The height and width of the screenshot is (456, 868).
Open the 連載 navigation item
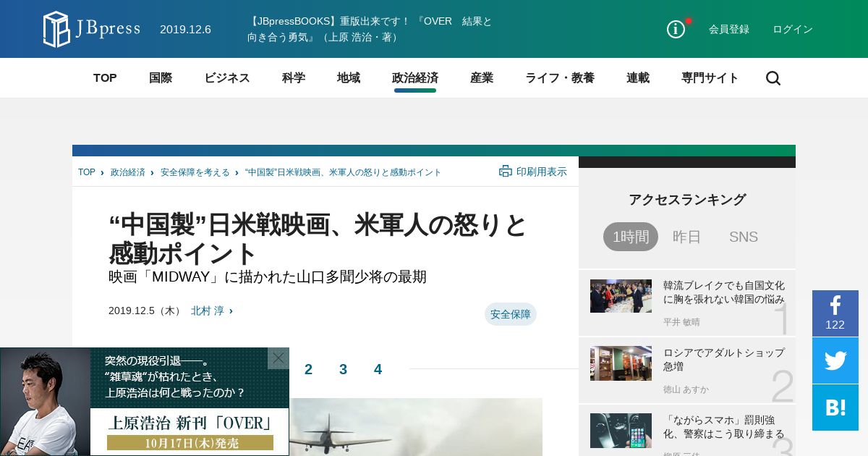(x=638, y=78)
